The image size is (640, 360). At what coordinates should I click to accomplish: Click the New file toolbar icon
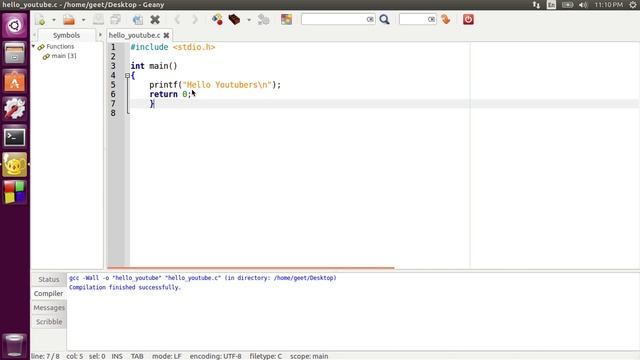coord(40,20)
